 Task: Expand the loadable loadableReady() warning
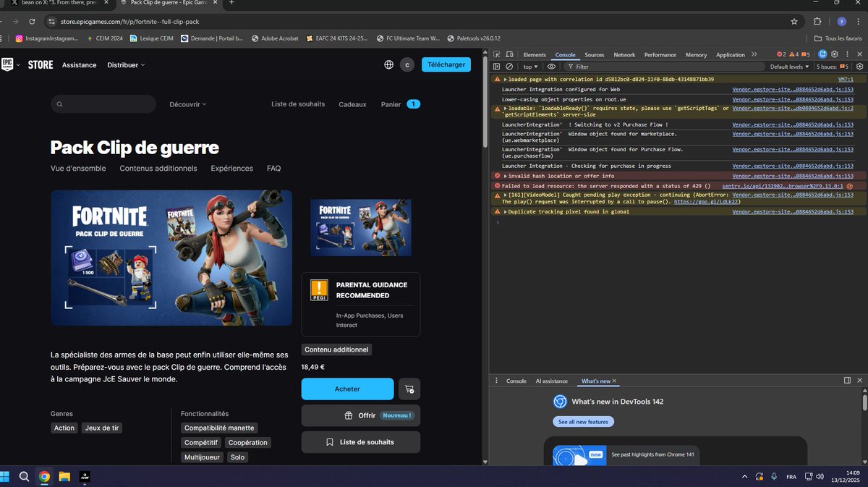506,109
